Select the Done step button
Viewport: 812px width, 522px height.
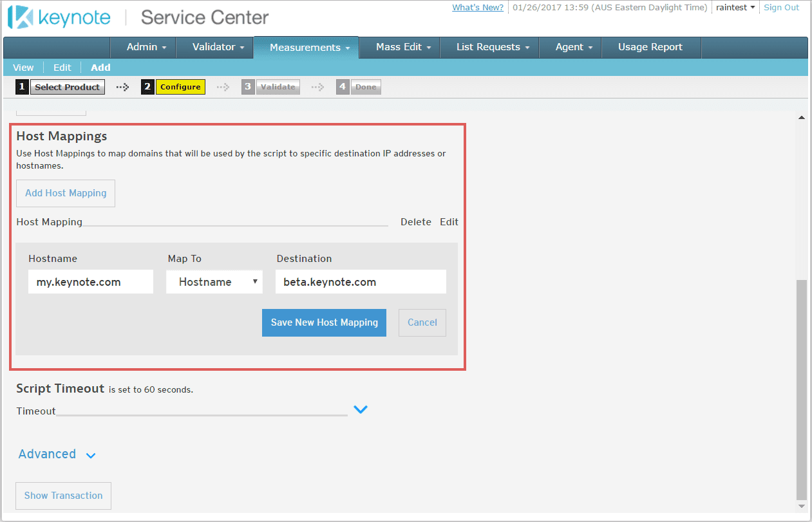point(366,87)
